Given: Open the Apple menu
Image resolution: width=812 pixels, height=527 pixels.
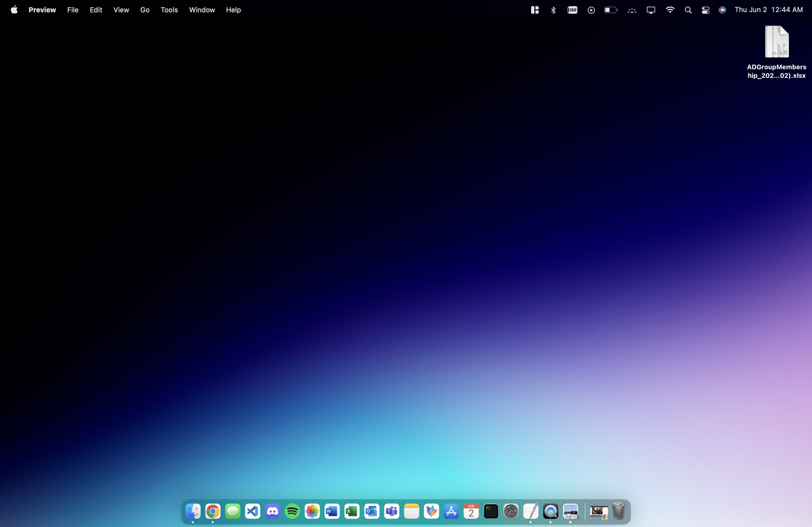Looking at the screenshot, I should (14, 10).
